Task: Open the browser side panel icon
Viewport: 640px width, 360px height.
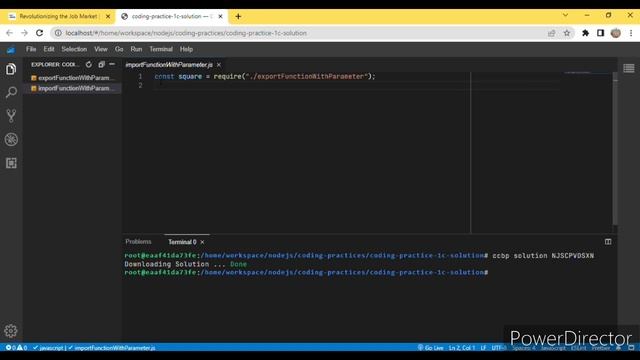Action: click(600, 33)
